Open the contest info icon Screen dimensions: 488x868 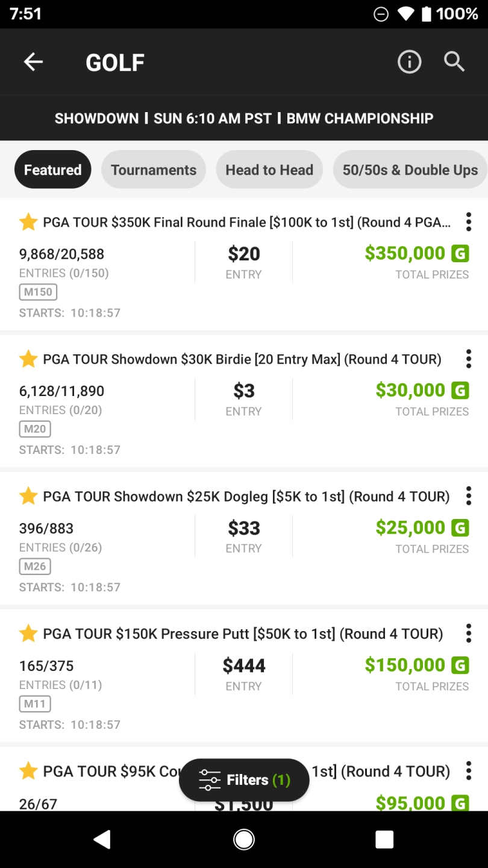pyautogui.click(x=409, y=61)
